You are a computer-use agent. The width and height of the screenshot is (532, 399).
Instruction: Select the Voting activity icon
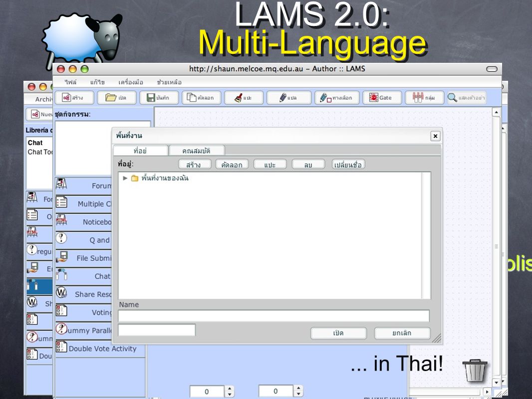tap(61, 311)
